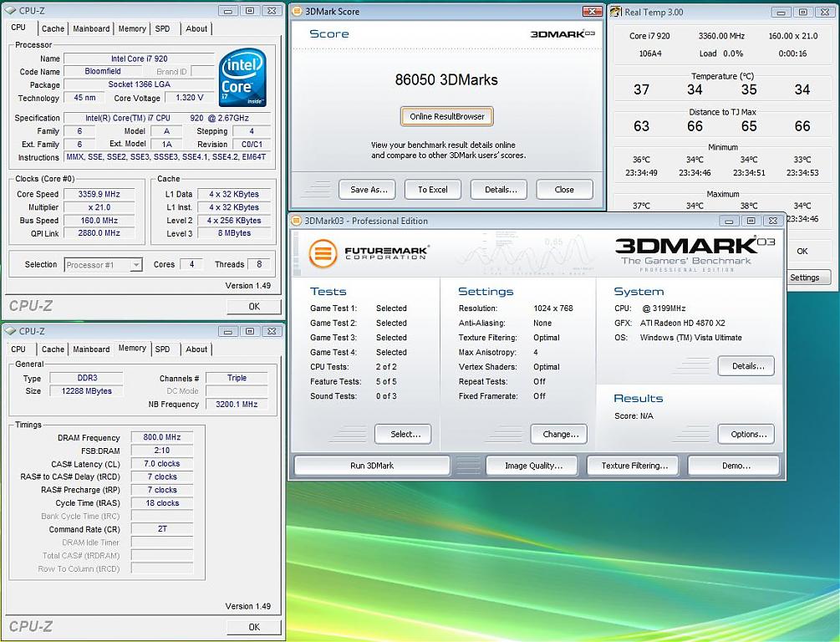Click the Core Voltage value 1.320 V
The width and height of the screenshot is (840, 642).
coord(190,98)
